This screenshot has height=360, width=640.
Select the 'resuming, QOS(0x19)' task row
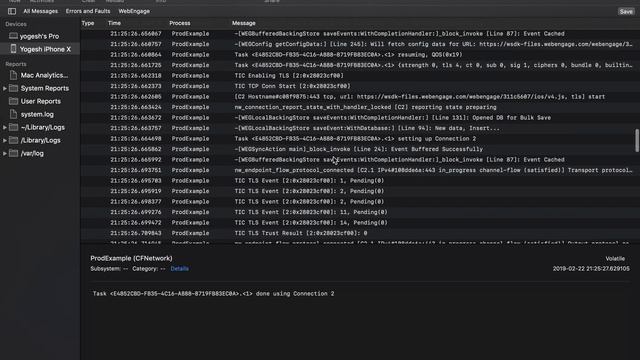[357, 55]
